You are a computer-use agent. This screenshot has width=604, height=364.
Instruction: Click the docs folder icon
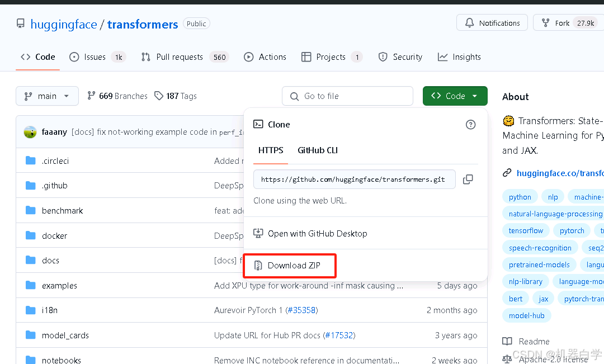tap(30, 260)
